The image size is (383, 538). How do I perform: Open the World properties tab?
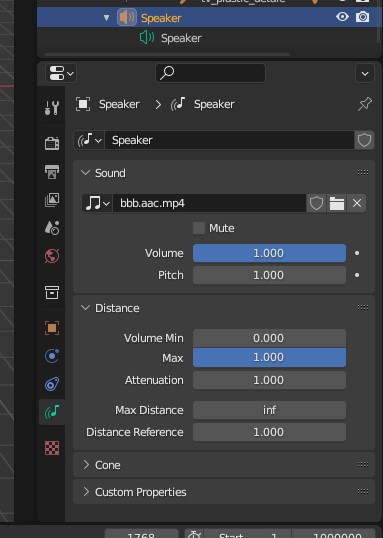tap(52, 256)
